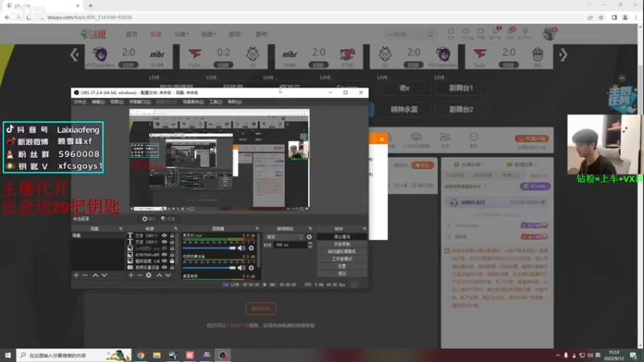
Task: Expand the Douyu 游戏 nav dropdown
Action: pos(235,34)
